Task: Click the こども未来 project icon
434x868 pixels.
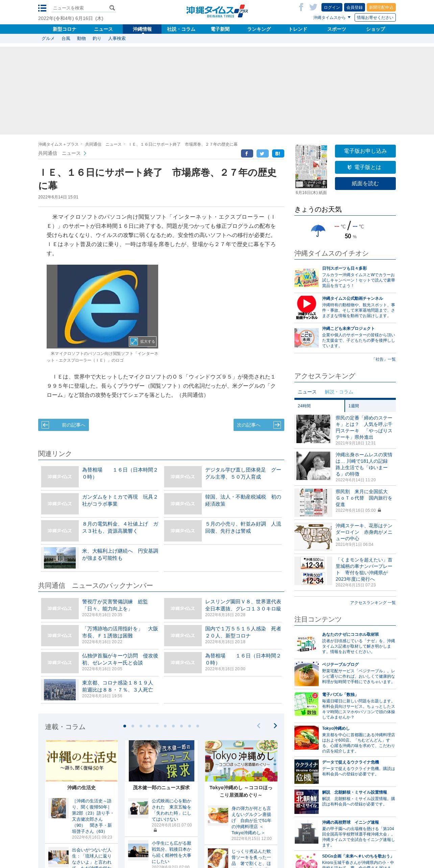Action: 307,338
